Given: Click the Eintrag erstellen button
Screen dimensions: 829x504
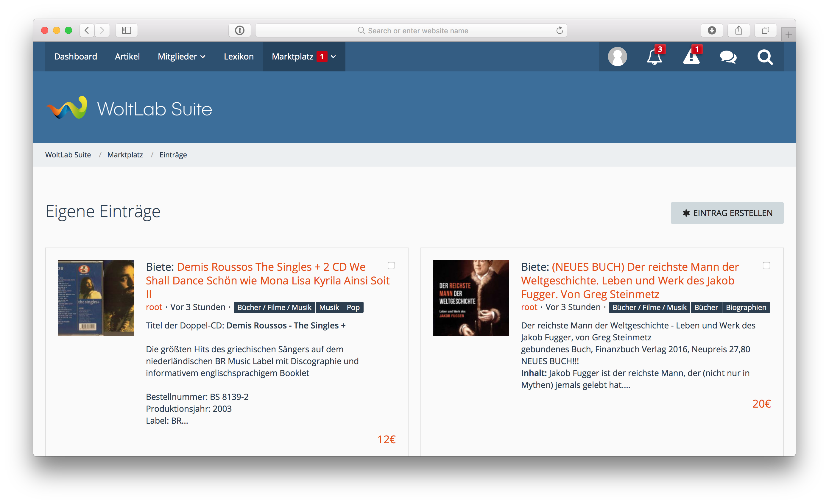Looking at the screenshot, I should (727, 213).
